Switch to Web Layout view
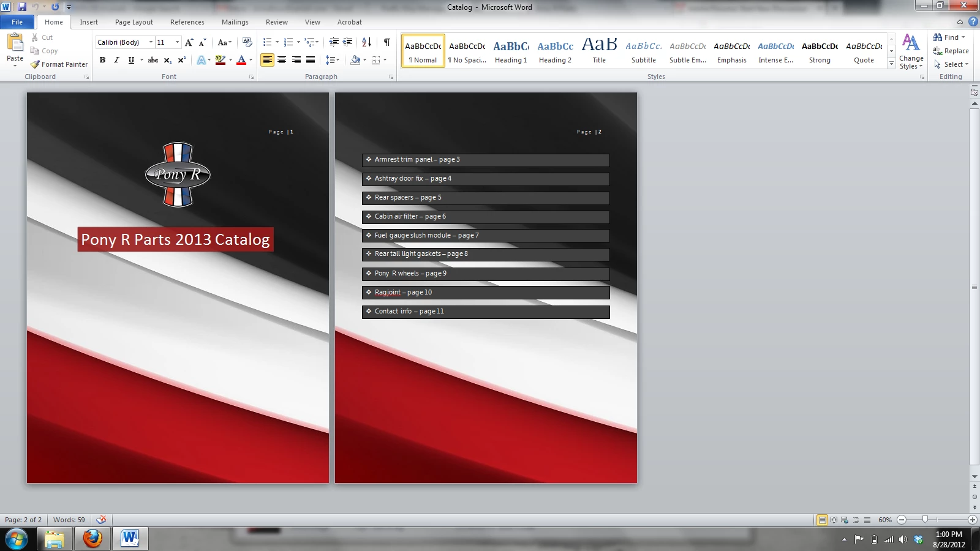 [x=845, y=520]
